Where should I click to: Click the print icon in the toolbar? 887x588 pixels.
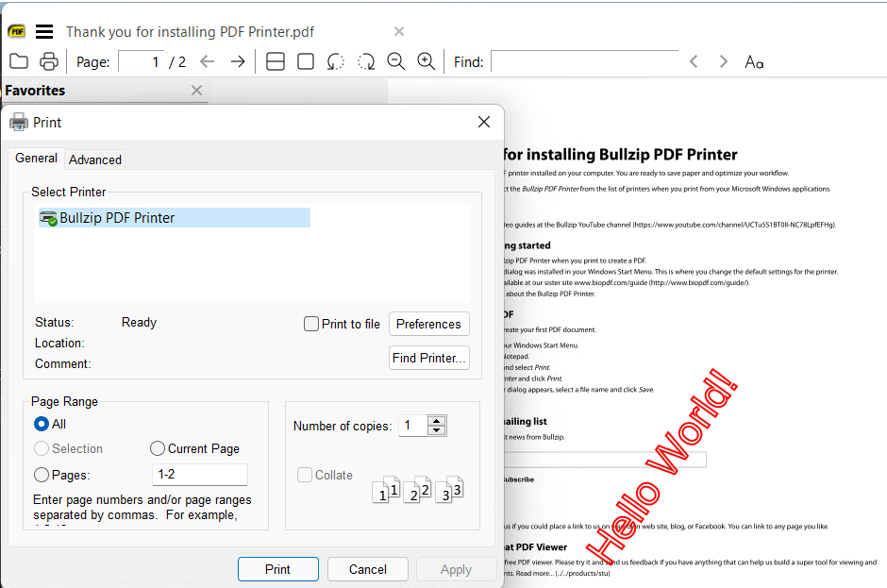point(48,61)
